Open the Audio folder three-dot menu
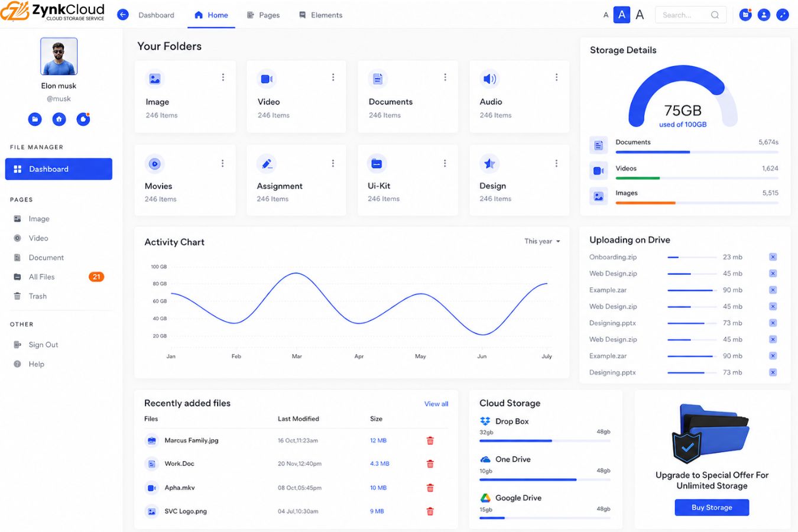 coord(556,77)
